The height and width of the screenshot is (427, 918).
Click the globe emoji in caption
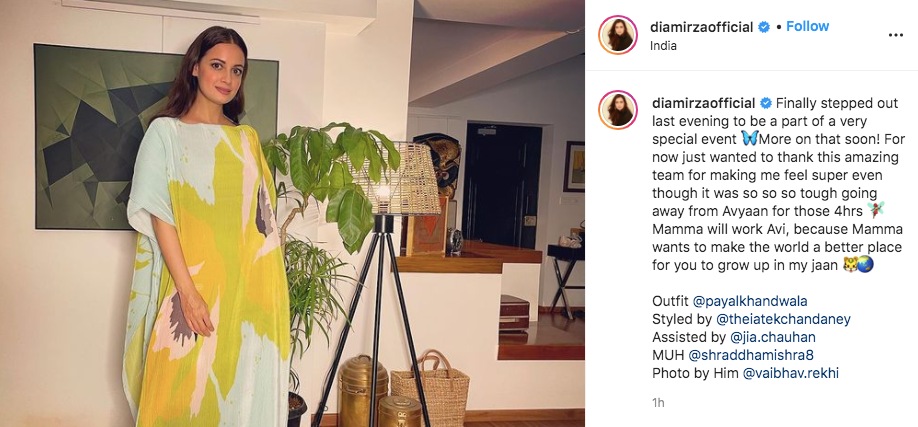click(x=865, y=265)
